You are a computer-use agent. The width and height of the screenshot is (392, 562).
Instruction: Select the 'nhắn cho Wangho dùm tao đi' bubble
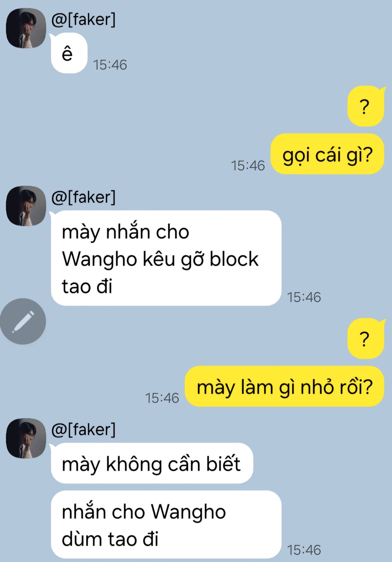click(166, 525)
